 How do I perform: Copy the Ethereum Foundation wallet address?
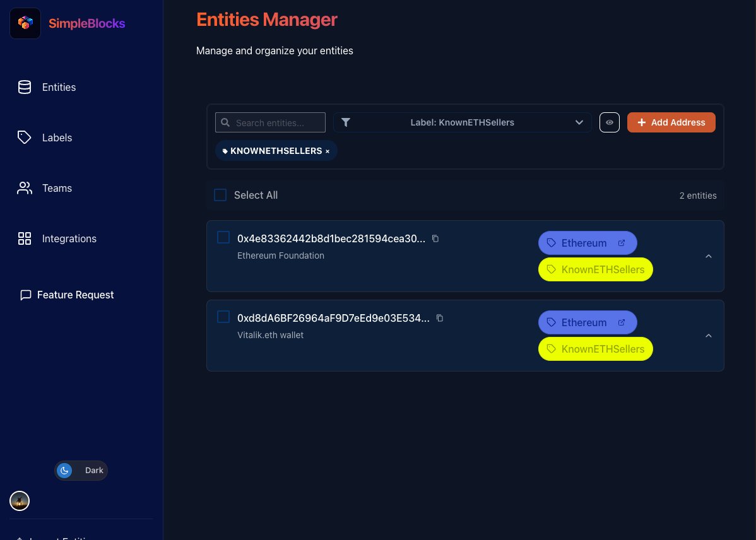tap(435, 238)
